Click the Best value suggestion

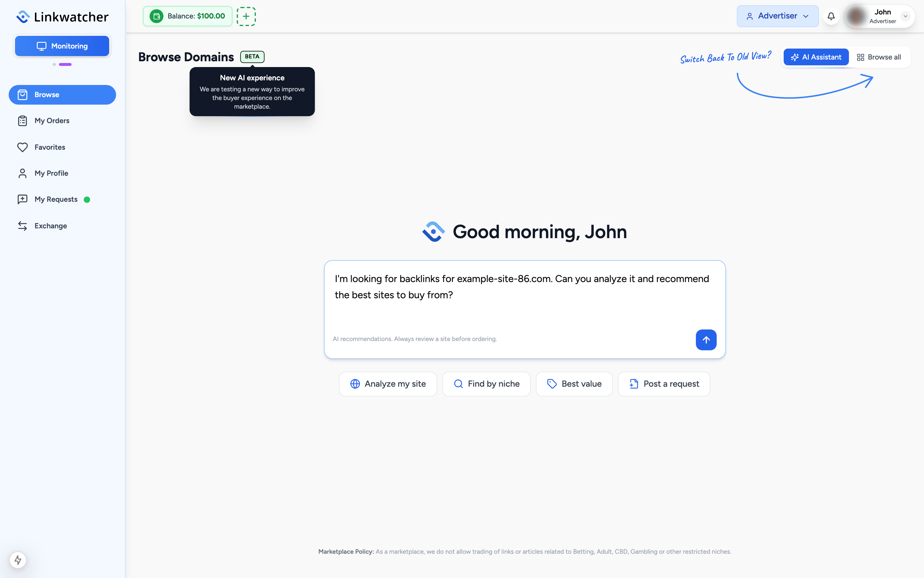pyautogui.click(x=574, y=384)
